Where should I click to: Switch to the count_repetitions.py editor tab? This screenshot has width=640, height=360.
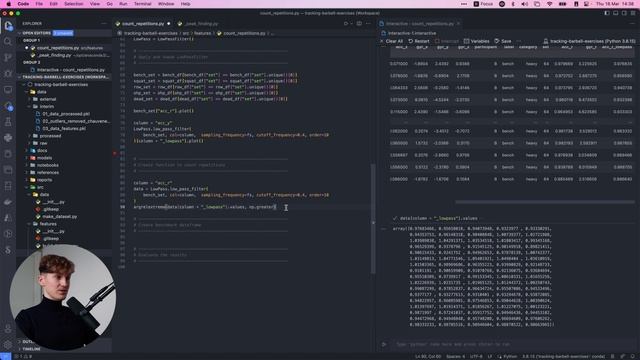coord(143,24)
